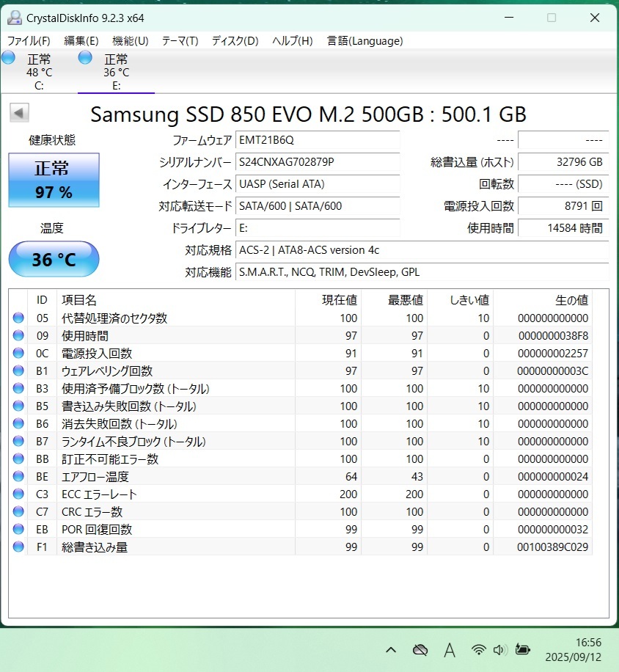
Task: Select drive E: status indicator circle
Action: click(x=85, y=57)
